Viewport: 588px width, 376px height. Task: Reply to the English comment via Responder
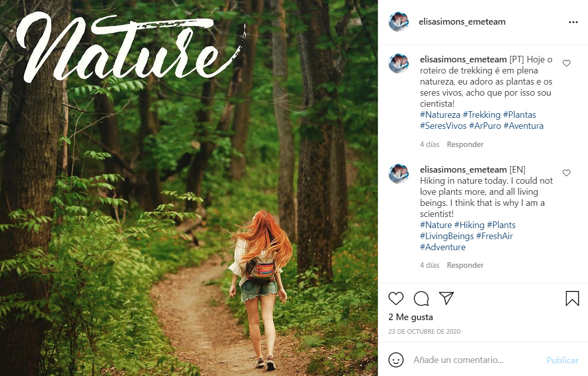tap(465, 265)
